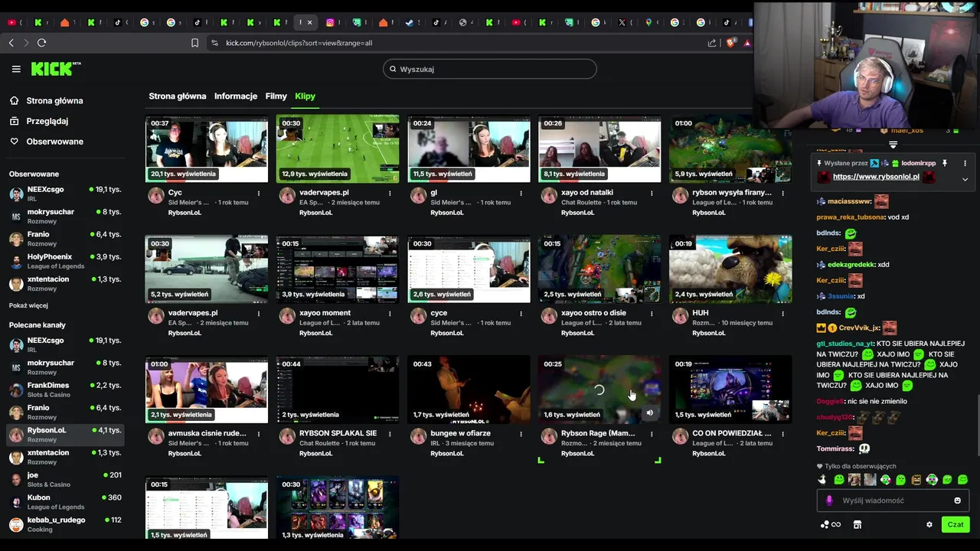
Task: Open the browser share icon
Action: click(712, 43)
